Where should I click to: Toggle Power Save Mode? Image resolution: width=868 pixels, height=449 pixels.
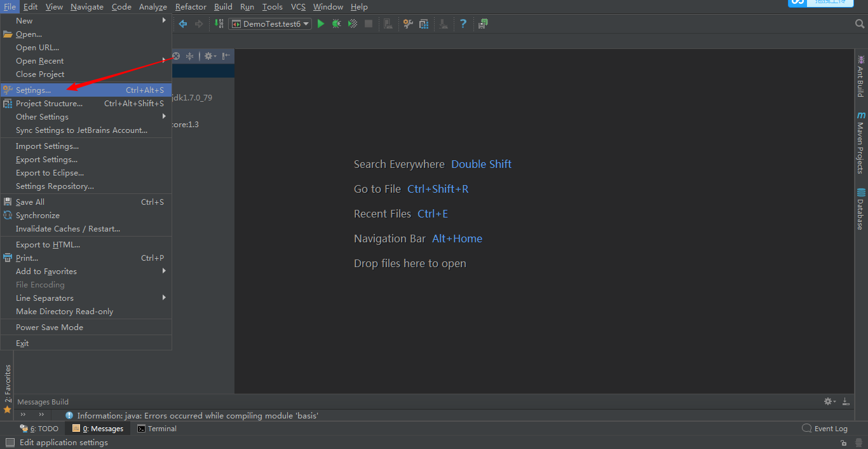tap(50, 327)
